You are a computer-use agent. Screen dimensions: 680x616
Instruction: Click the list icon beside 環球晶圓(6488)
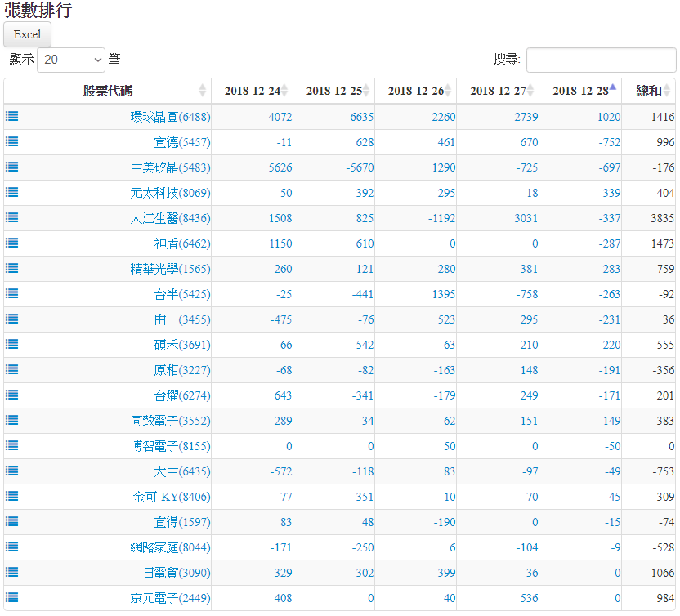(12, 116)
